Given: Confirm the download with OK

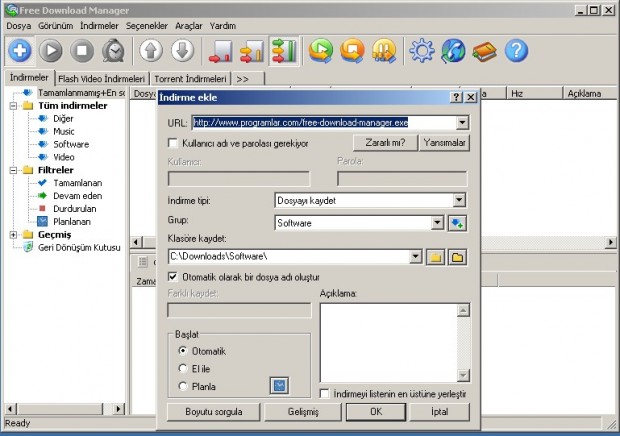Looking at the screenshot, I should coord(376,412).
